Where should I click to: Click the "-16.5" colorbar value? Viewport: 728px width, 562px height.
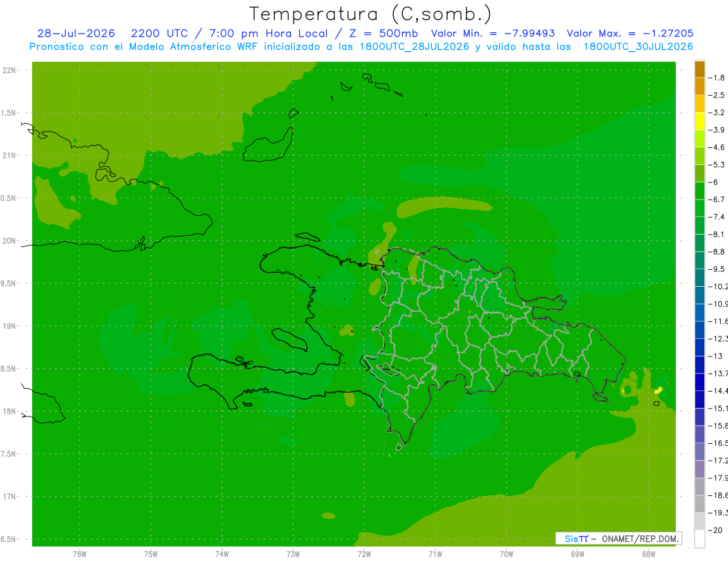pos(718,443)
